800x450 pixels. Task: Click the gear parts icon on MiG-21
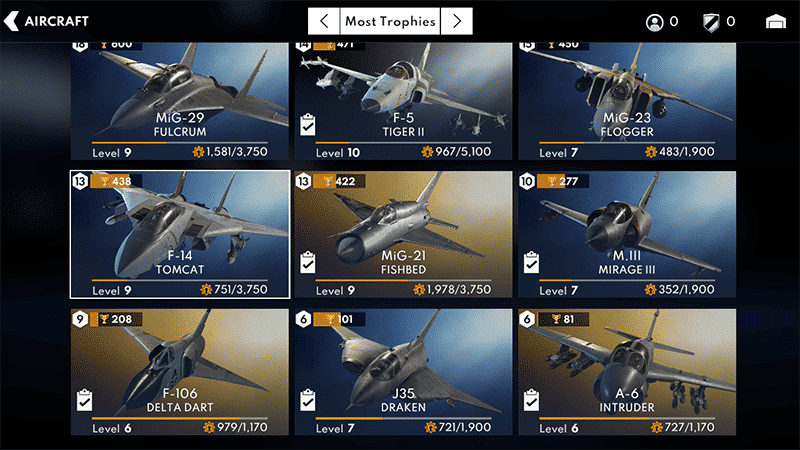point(419,290)
